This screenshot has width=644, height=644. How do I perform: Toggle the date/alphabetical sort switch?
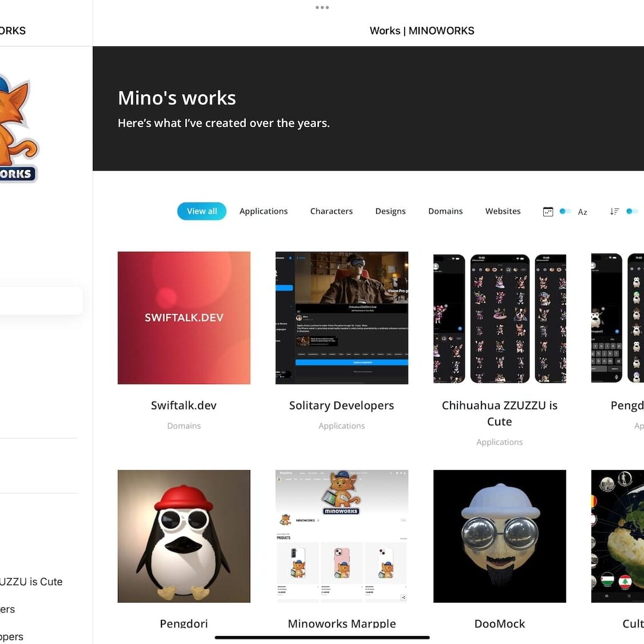pos(565,211)
